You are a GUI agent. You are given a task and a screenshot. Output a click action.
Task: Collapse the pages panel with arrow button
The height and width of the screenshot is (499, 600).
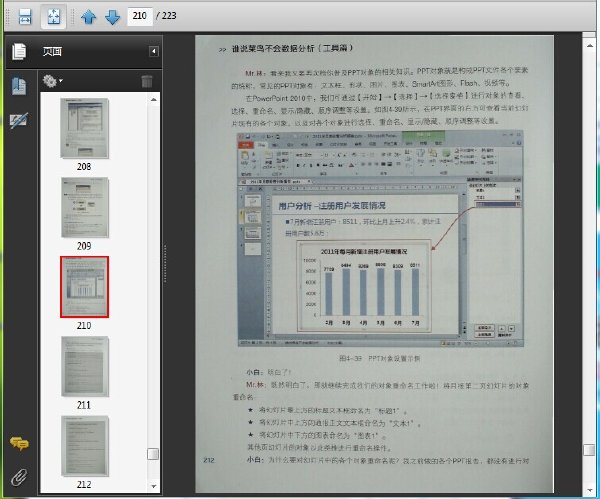(154, 51)
